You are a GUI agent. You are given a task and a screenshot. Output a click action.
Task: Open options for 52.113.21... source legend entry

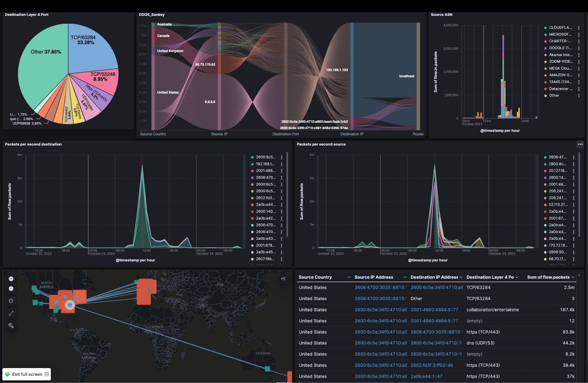pos(574,205)
